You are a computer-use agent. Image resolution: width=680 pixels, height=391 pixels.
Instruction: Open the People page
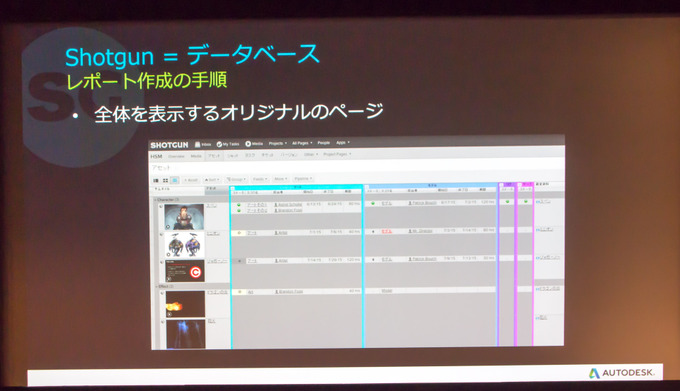[324, 143]
